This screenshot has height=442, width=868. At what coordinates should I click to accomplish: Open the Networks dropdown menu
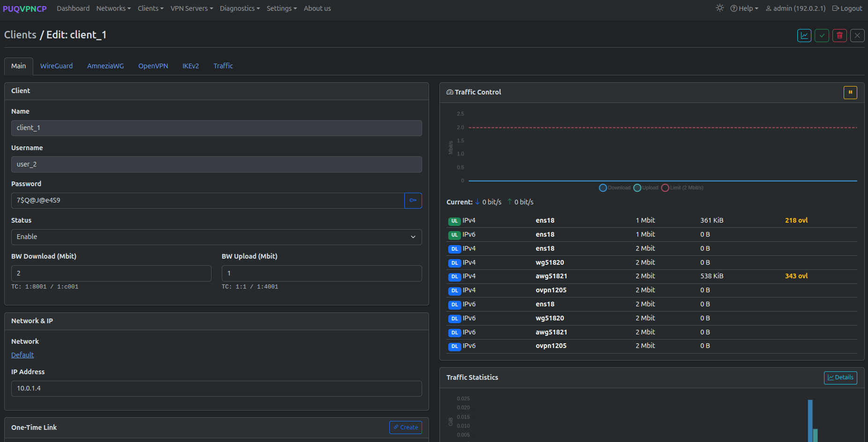pos(114,8)
